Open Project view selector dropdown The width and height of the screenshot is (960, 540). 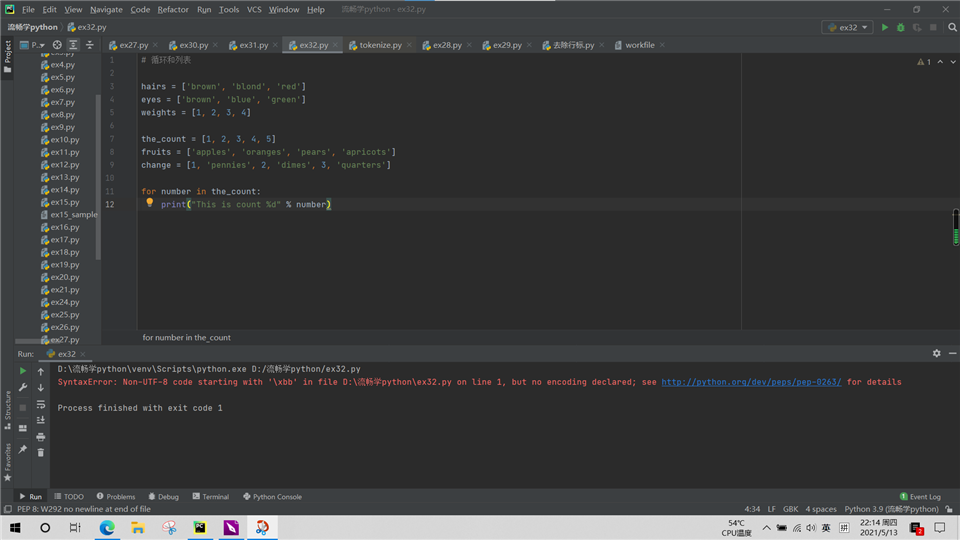pyautogui.click(x=32, y=45)
